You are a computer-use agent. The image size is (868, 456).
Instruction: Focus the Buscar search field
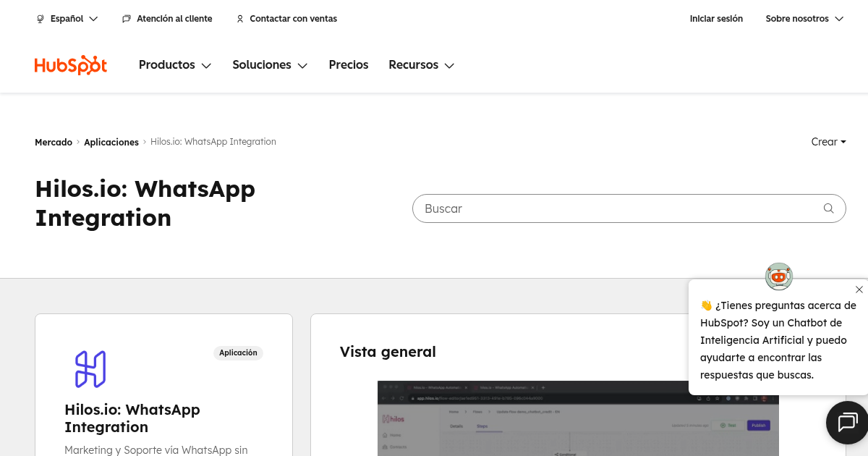629,208
